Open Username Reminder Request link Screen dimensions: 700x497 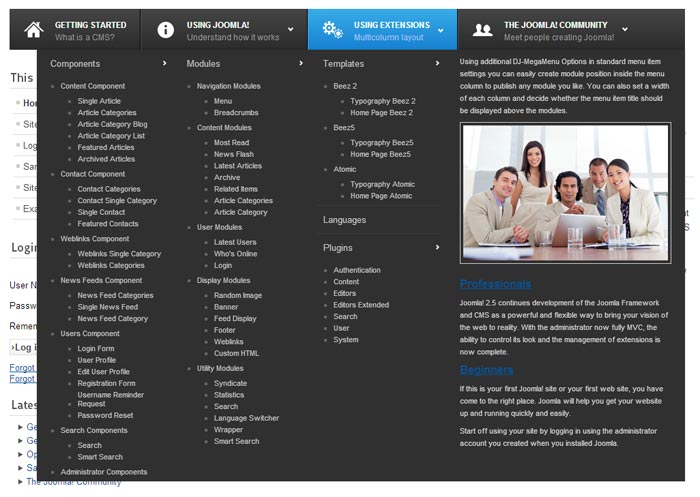(x=111, y=400)
